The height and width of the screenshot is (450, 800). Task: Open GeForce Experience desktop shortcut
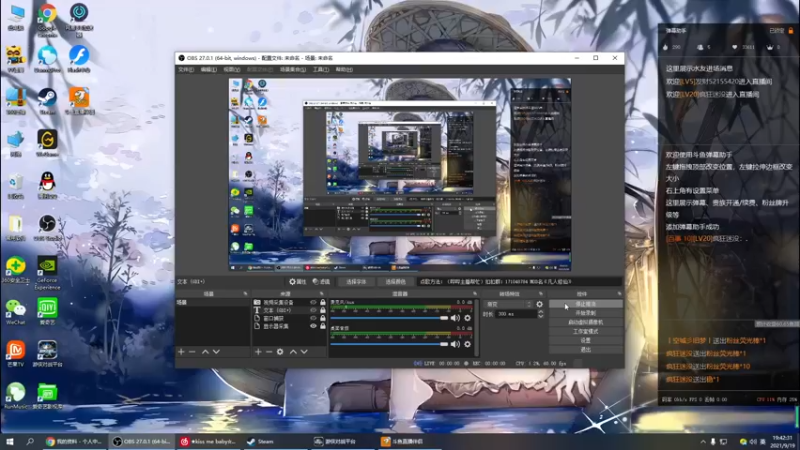pyautogui.click(x=47, y=273)
